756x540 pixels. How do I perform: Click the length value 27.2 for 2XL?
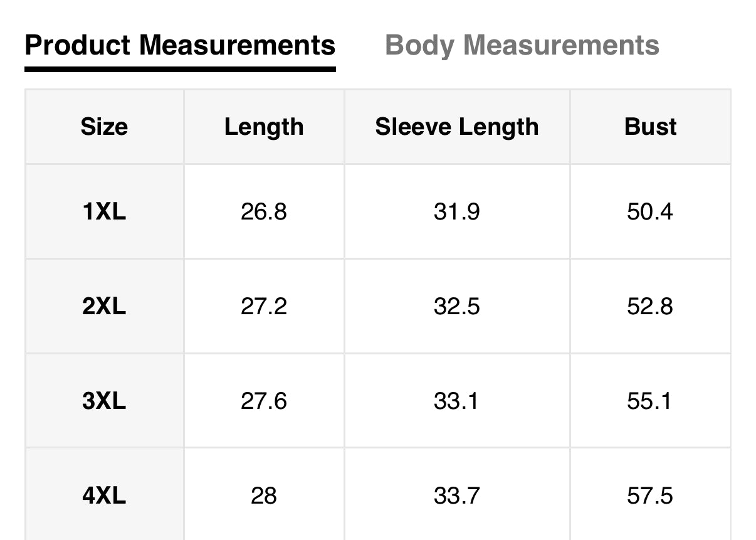click(x=264, y=307)
